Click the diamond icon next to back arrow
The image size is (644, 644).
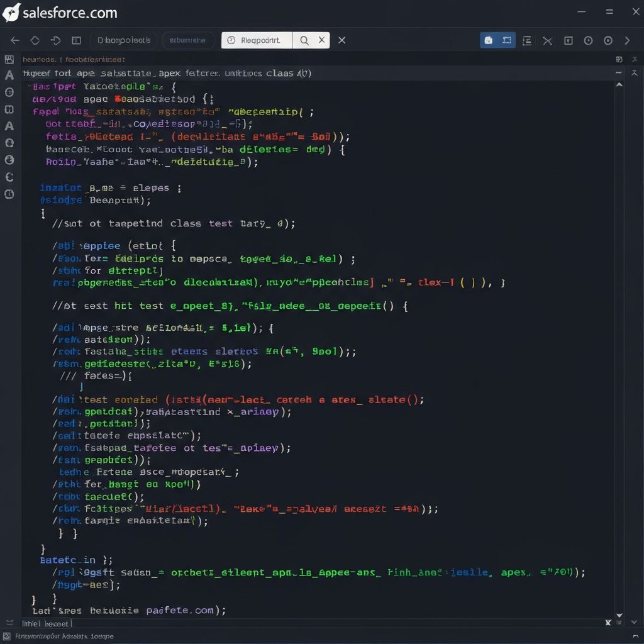pos(35,40)
